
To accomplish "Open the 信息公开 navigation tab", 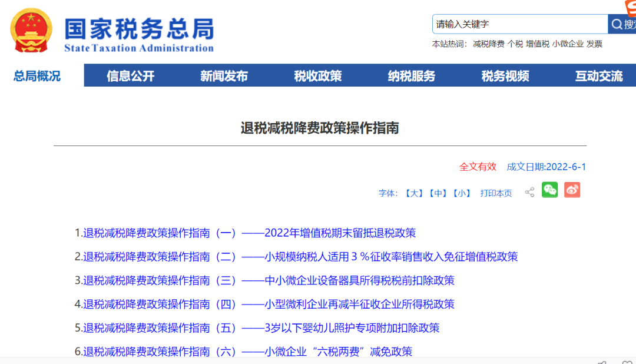I will pyautogui.click(x=131, y=76).
